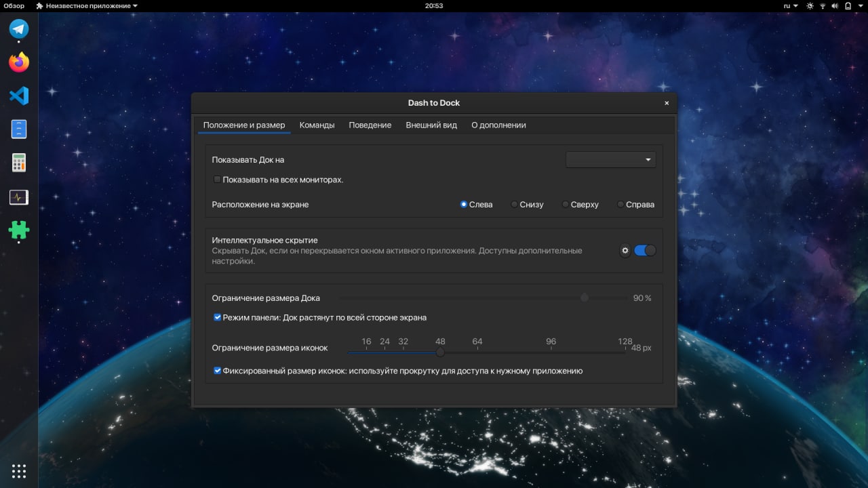
Task: Click the Показывать Док на label
Action: (248, 160)
